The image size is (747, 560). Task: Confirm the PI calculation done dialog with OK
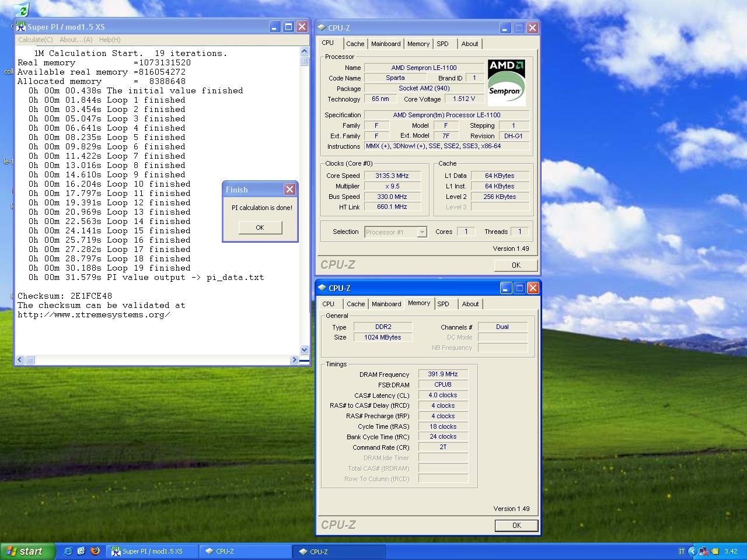coord(260,228)
